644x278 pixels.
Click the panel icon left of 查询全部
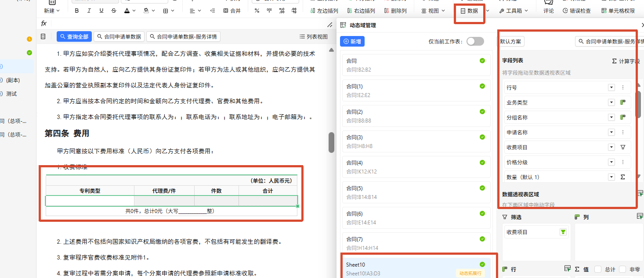click(43, 36)
